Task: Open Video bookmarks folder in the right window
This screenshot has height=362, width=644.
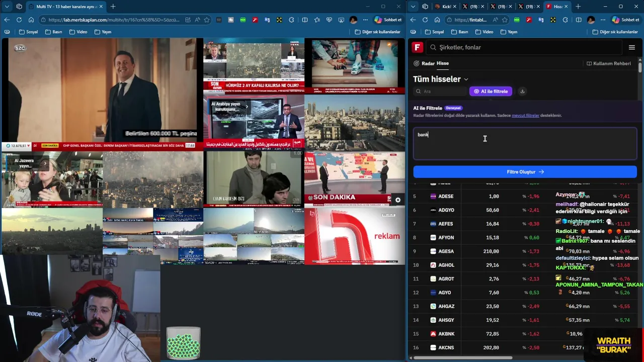Action: (484, 32)
